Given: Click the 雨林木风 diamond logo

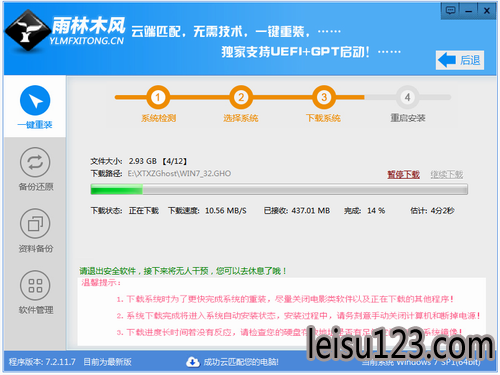Looking at the screenshot, I should click(x=27, y=30).
